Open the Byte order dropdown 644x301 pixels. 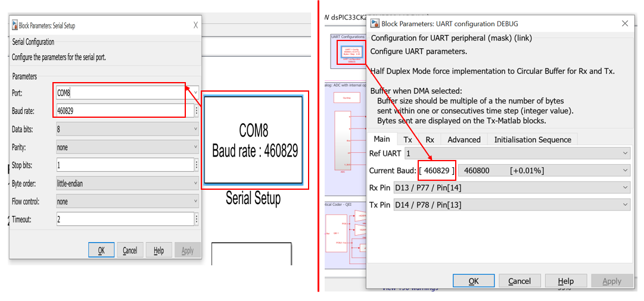pyautogui.click(x=127, y=183)
